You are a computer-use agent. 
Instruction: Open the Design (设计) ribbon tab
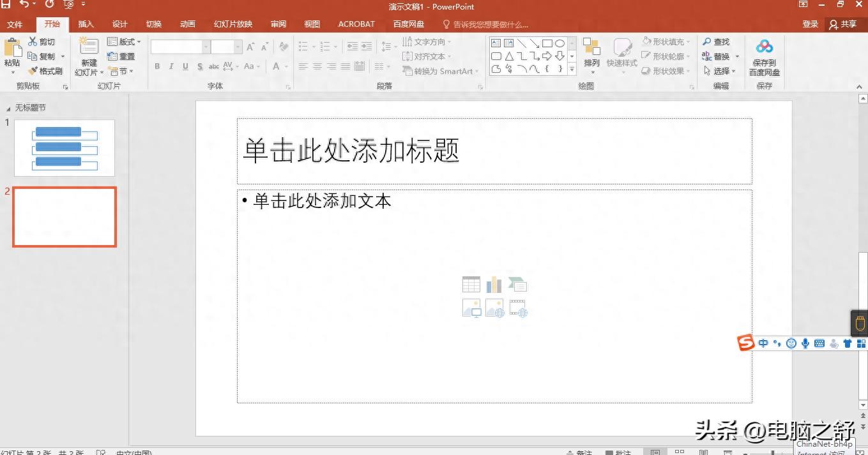(x=120, y=24)
